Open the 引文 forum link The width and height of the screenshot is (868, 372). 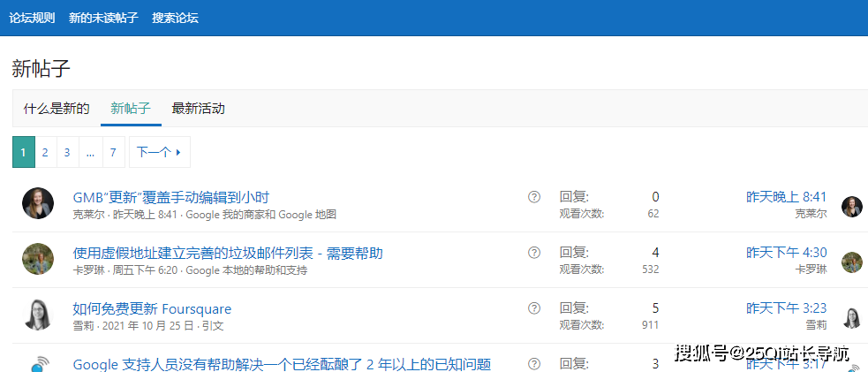point(213,326)
